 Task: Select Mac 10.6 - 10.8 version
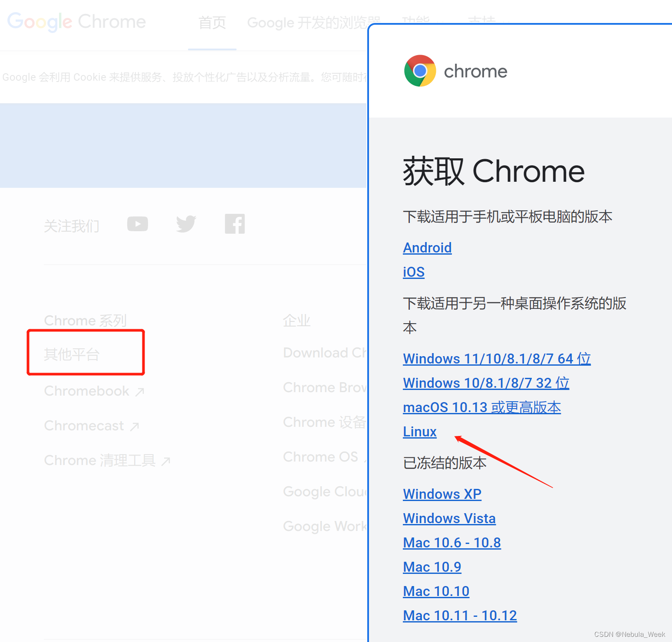point(452,543)
